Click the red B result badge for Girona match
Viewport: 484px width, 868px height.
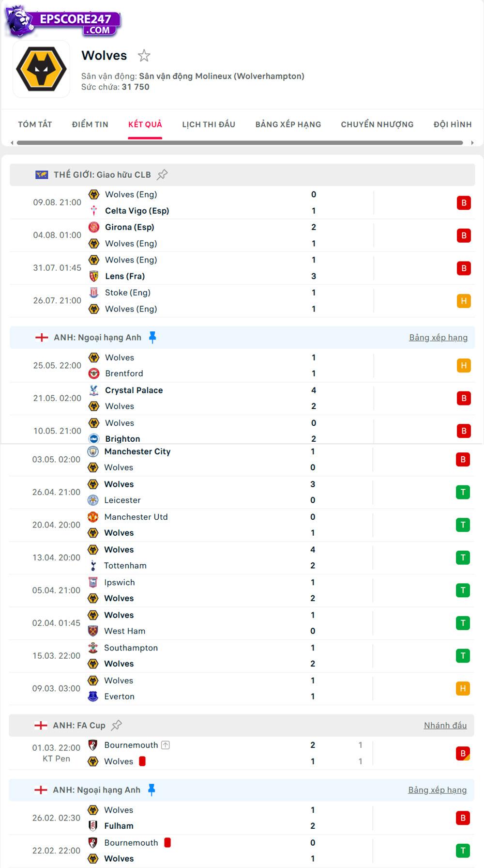(464, 235)
